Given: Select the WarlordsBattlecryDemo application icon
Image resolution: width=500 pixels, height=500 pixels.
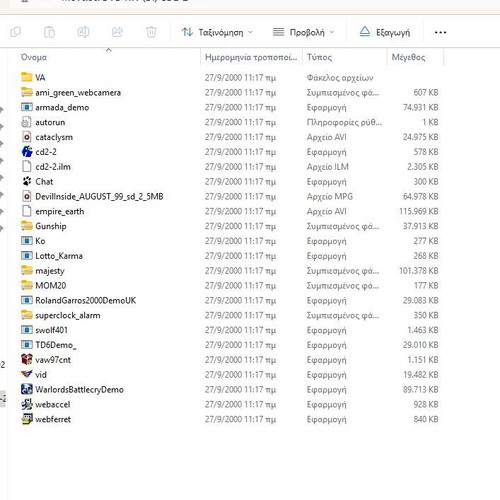Looking at the screenshot, I should pyautogui.click(x=27, y=389).
